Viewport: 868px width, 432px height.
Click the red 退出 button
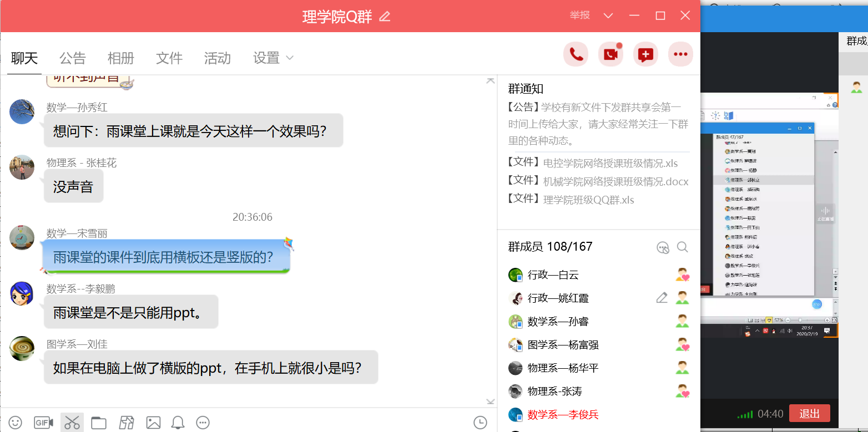(x=809, y=414)
